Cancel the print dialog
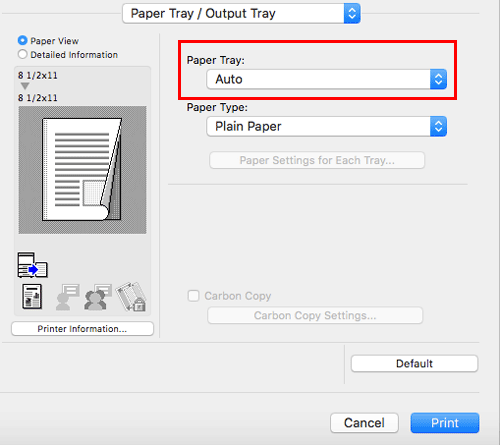The width and height of the screenshot is (500, 445). (x=364, y=423)
